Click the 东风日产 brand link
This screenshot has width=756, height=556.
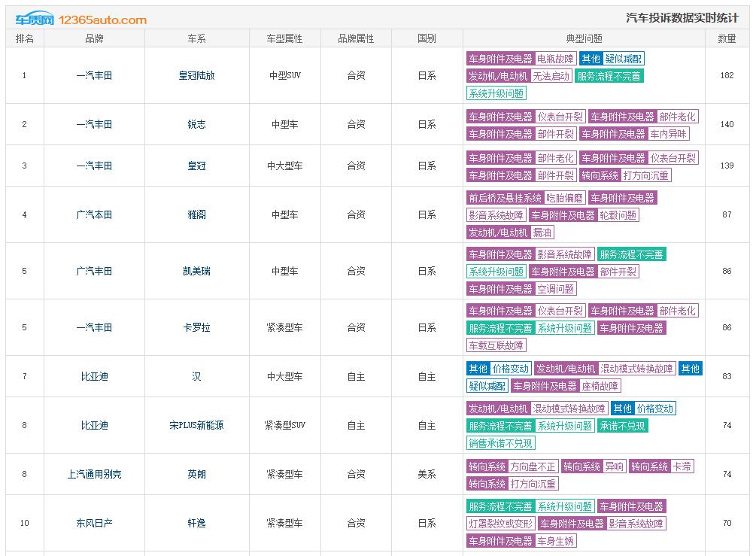tap(94, 523)
